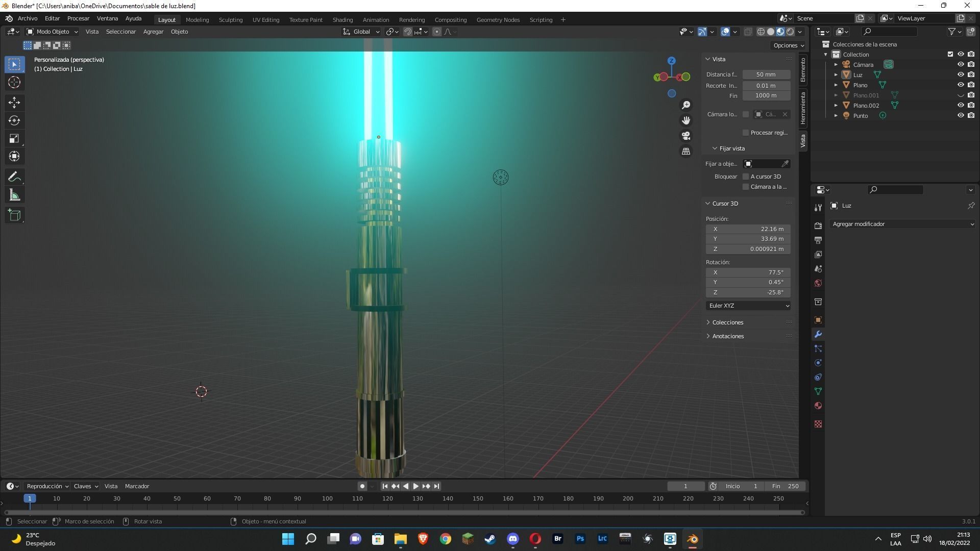Click the current frame number field
This screenshot has width=980, height=551.
pyautogui.click(x=685, y=486)
